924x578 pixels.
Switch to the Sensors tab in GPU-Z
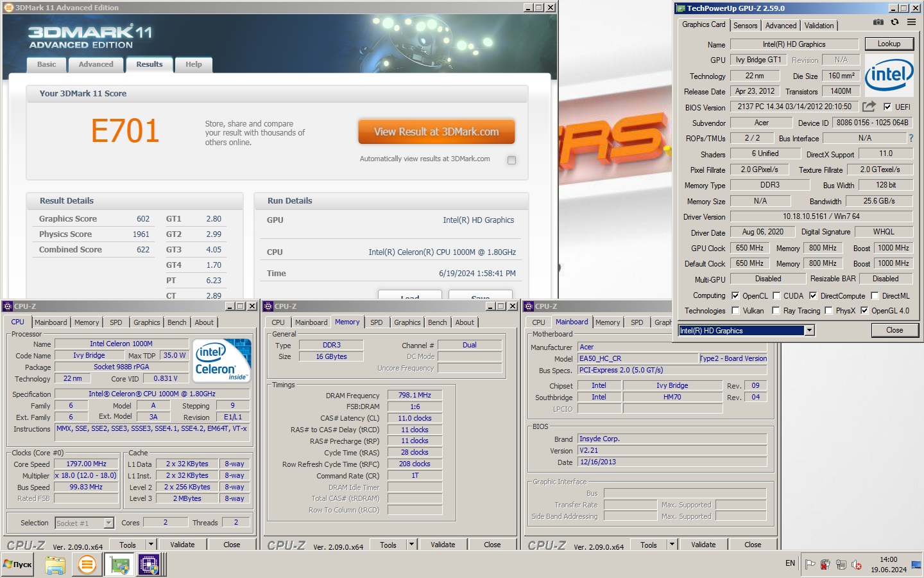(x=745, y=26)
